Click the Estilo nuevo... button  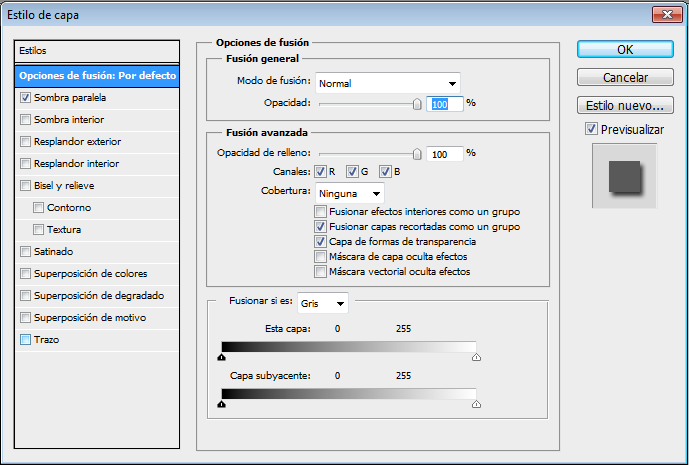[625, 105]
